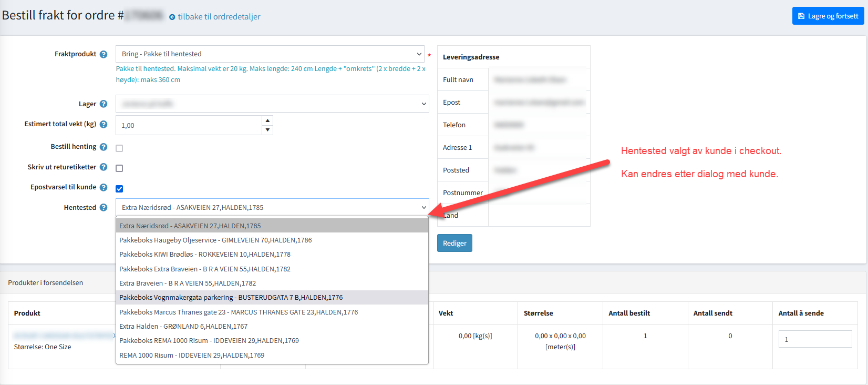
Task: Click help icon next to Bestill henting
Action: pos(104,147)
